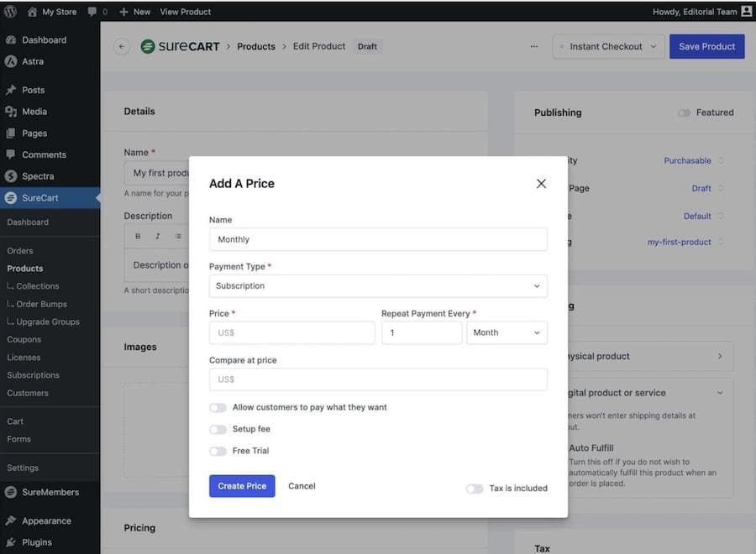Viewport: 756px width, 554px height.
Task: Open View Product from the admin bar
Action: point(185,12)
